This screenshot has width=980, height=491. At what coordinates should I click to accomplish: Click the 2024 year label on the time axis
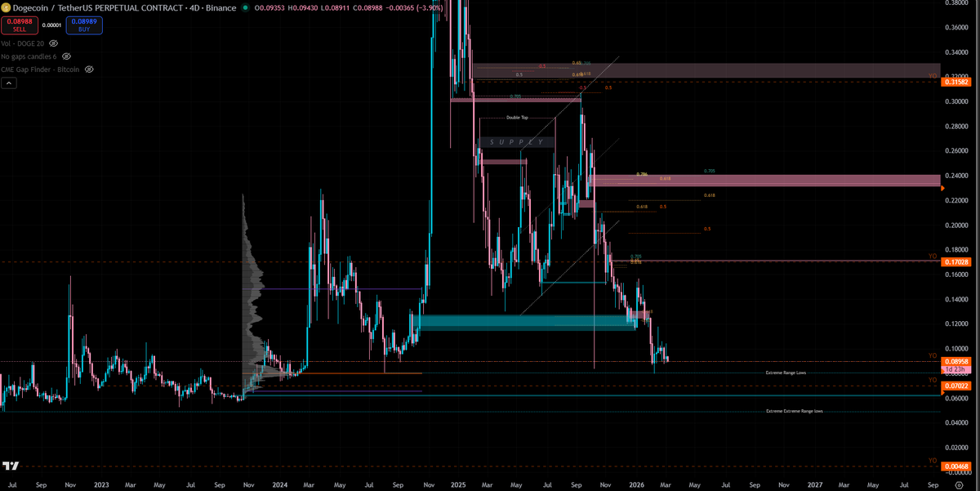click(x=280, y=484)
